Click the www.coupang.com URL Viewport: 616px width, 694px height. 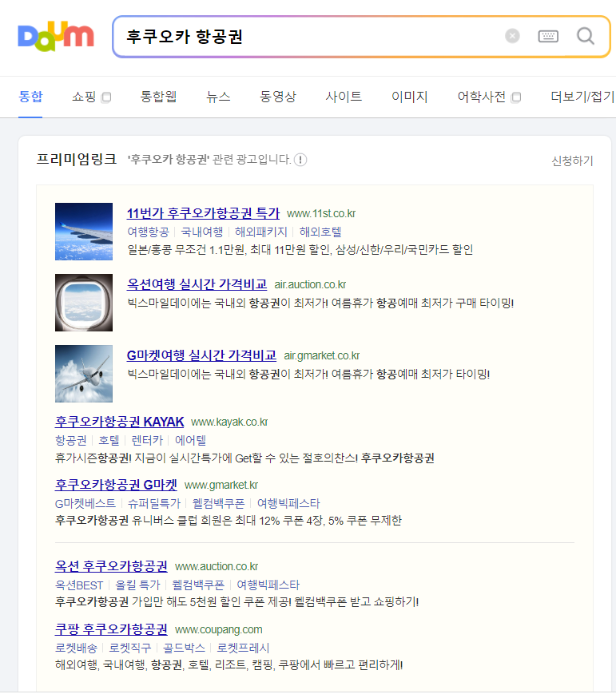point(219,630)
